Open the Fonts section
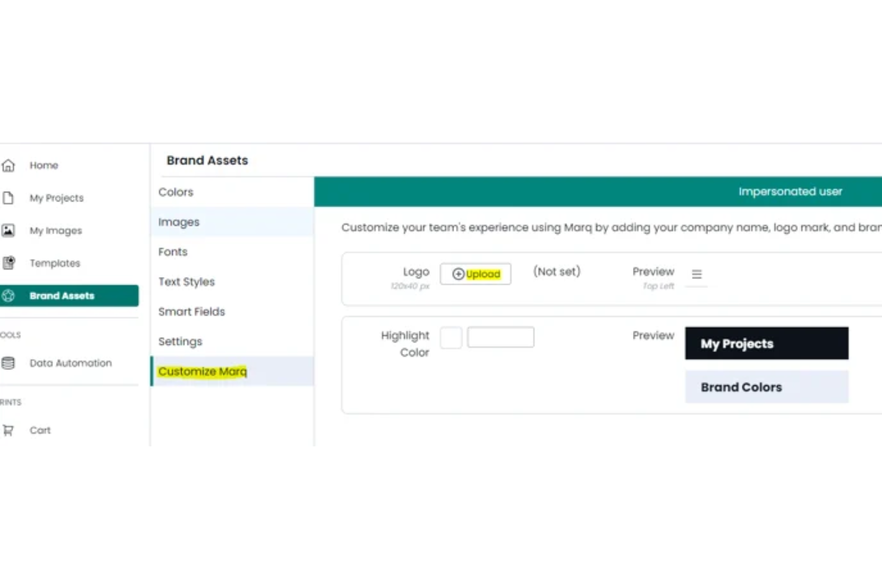Image resolution: width=882 pixels, height=588 pixels. click(x=232, y=251)
